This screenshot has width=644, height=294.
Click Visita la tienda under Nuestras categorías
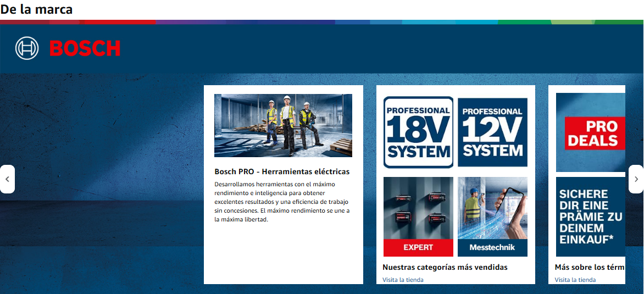click(x=403, y=280)
